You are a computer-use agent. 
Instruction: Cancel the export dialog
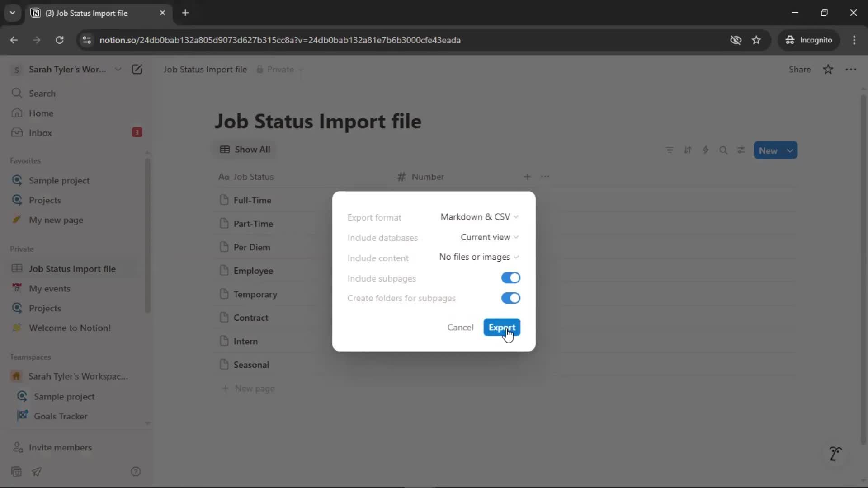(460, 327)
